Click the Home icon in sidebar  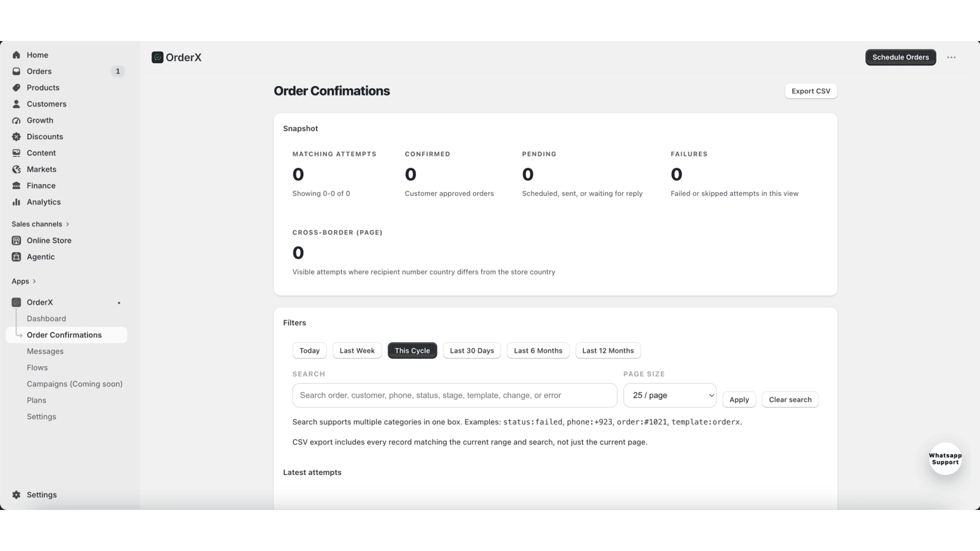point(17,55)
